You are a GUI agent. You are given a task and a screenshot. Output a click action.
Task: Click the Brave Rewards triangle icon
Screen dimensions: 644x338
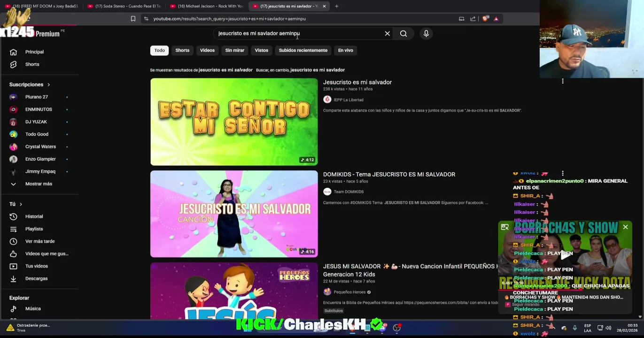pyautogui.click(x=496, y=19)
